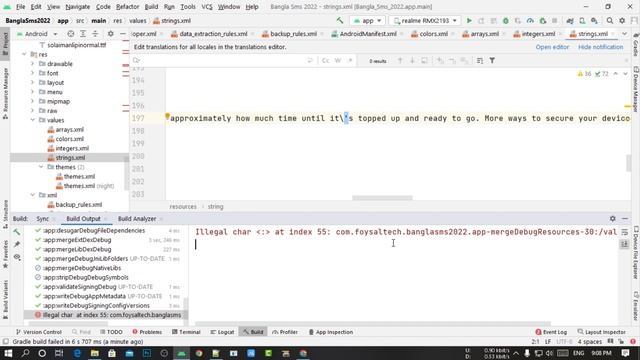
Task: Expand the drawable folder
Action: coord(32,64)
